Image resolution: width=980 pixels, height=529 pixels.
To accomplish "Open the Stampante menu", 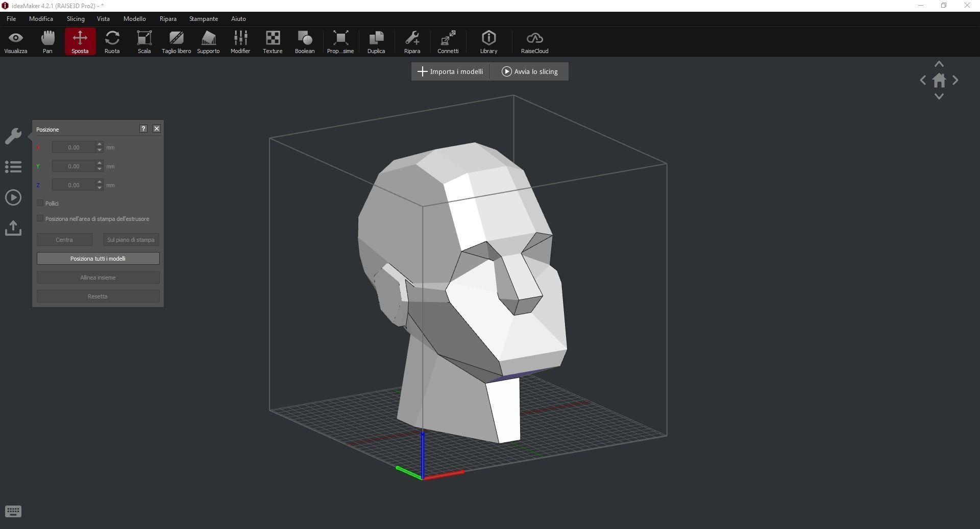I will [x=203, y=19].
